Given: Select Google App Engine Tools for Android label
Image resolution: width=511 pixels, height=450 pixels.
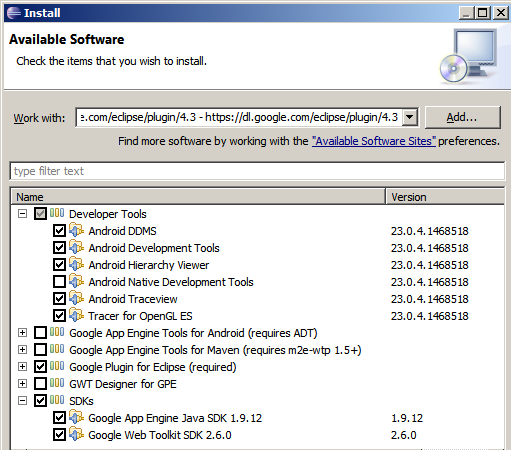Looking at the screenshot, I should 193,333.
